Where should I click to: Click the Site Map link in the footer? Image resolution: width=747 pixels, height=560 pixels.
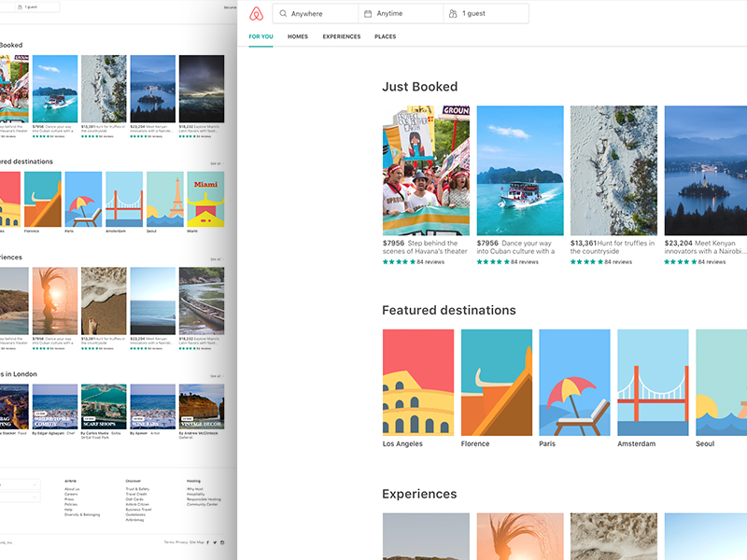[x=197, y=542]
